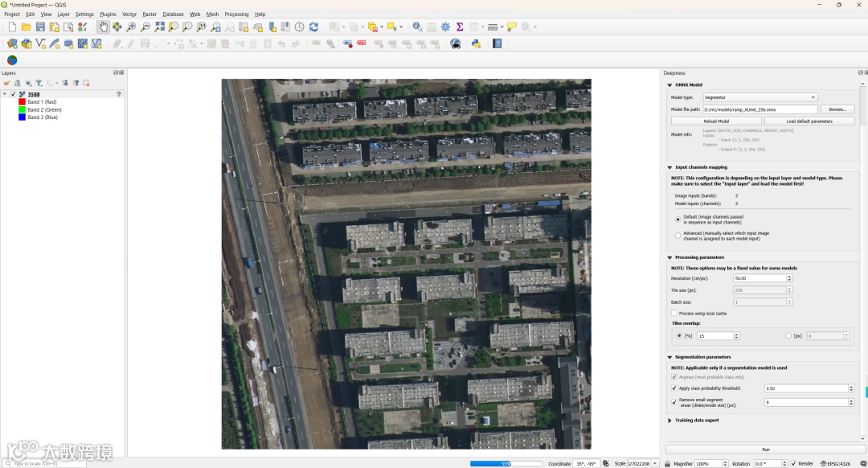The height and width of the screenshot is (468, 868).
Task: Open a project using the folder icon
Action: (26, 27)
